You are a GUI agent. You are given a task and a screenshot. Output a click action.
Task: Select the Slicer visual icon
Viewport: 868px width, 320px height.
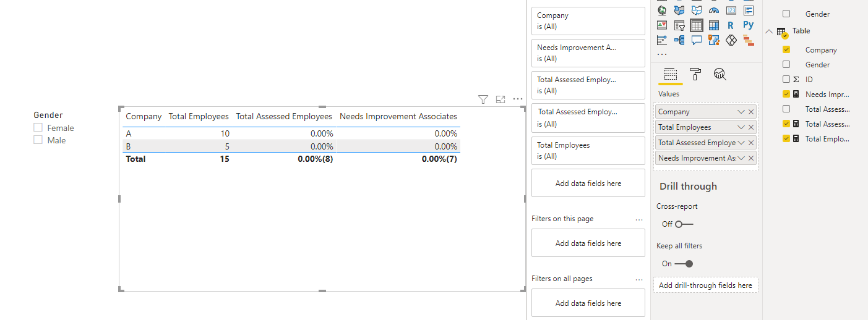pos(679,25)
